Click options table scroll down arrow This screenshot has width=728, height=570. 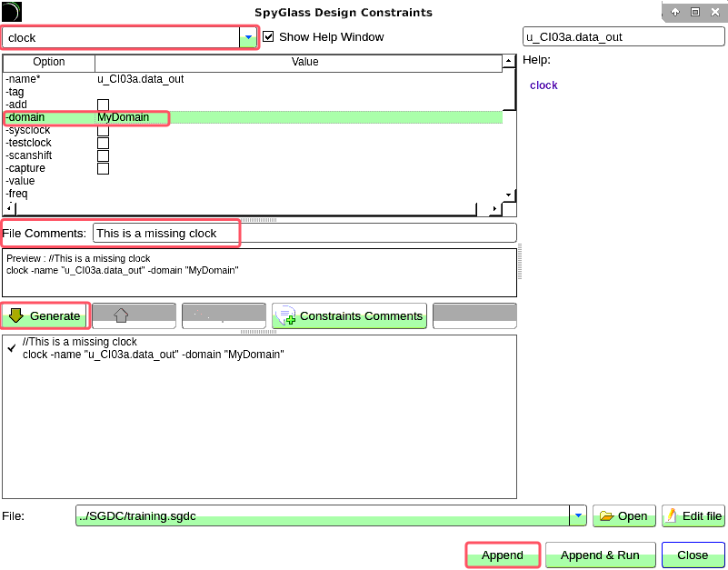pos(509,195)
